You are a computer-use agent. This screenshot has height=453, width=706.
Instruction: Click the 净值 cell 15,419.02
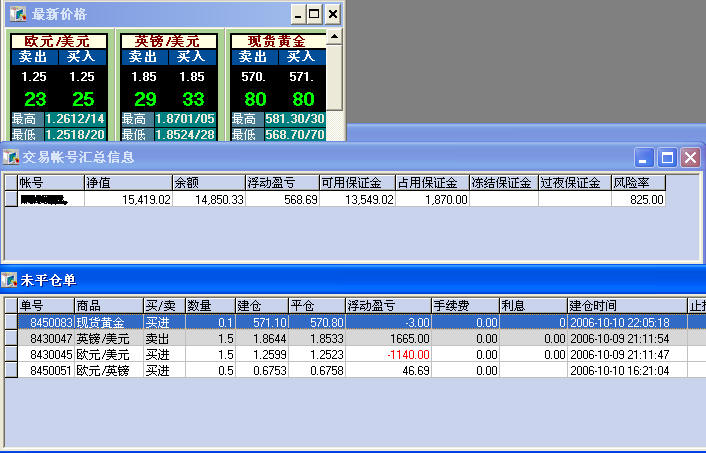coord(128,199)
